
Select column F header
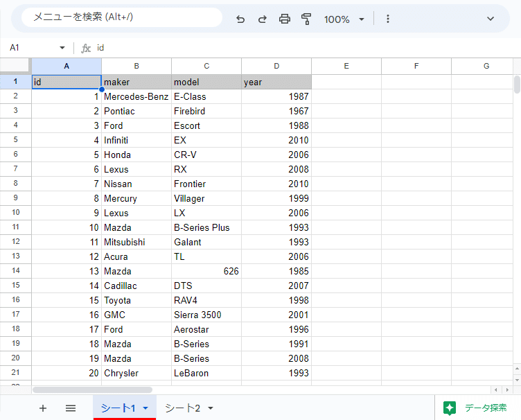pyautogui.click(x=416, y=66)
